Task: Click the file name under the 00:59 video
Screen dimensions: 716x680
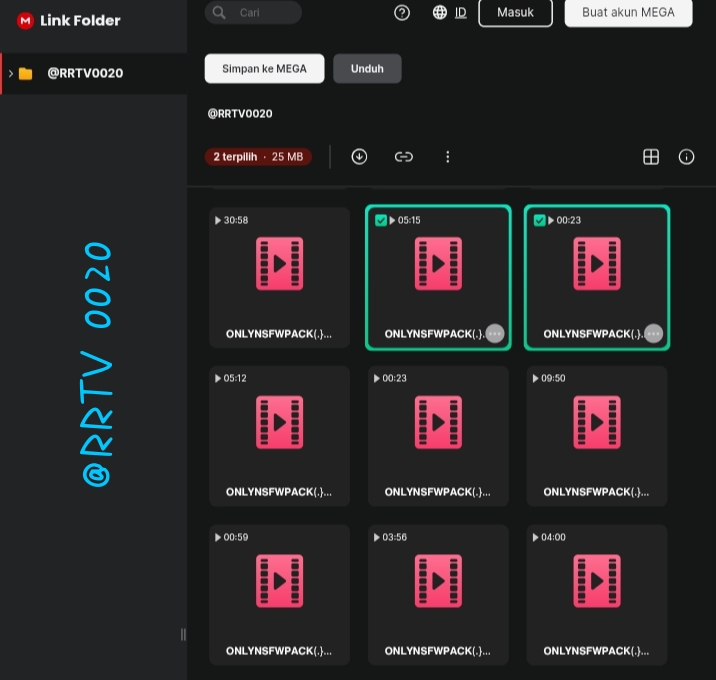Action: point(279,651)
